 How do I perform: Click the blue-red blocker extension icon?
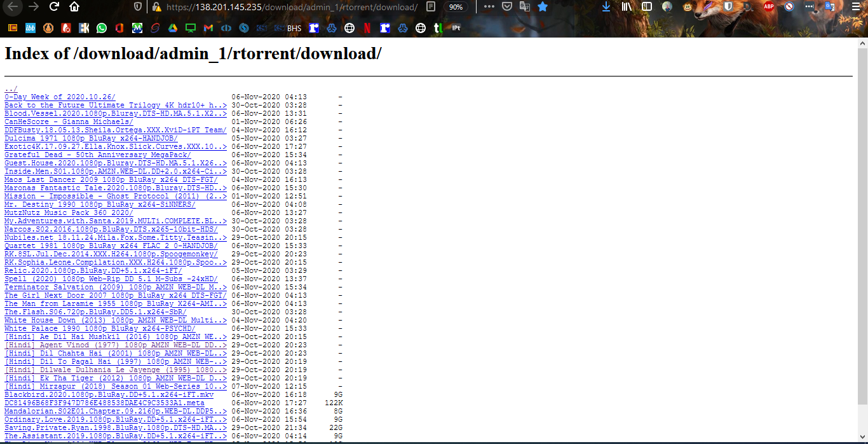789,7
